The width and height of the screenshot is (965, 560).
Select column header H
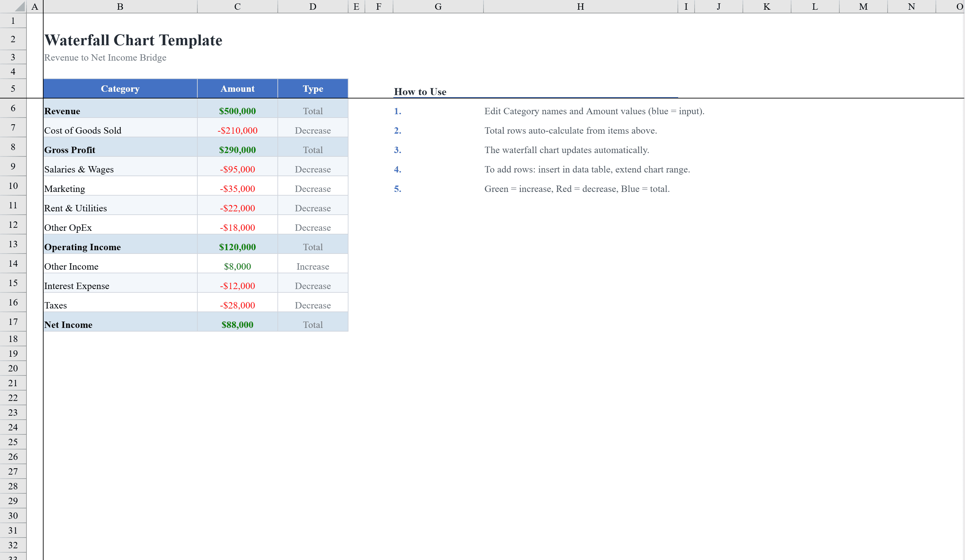pos(580,6)
